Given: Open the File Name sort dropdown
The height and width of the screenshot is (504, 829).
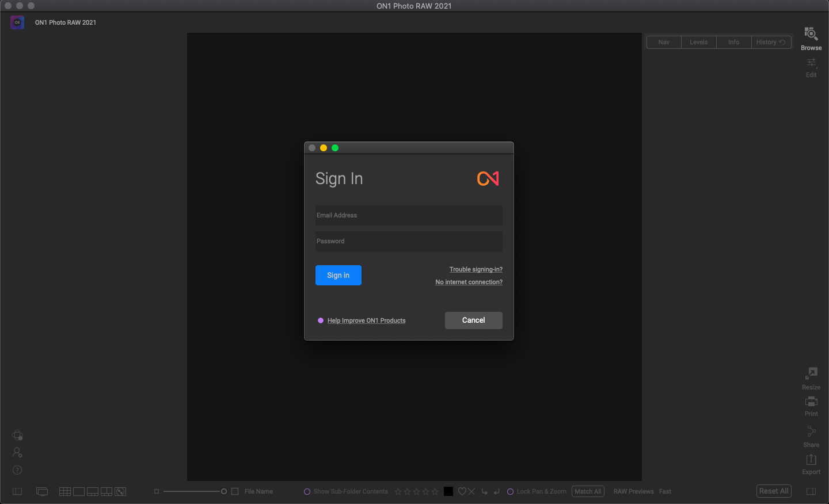Looking at the screenshot, I should [258, 491].
